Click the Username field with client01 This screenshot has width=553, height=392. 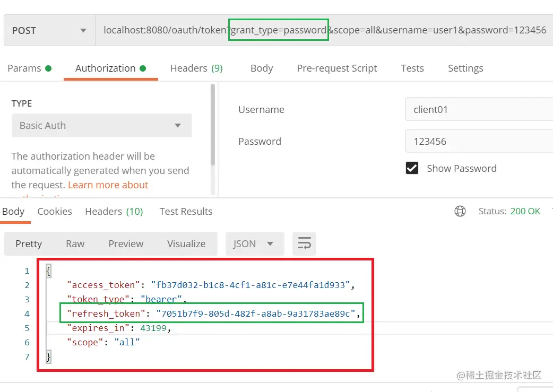479,109
